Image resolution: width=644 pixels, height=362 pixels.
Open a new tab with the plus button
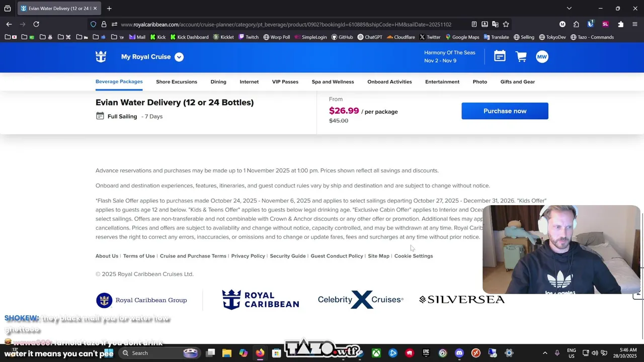109,9
